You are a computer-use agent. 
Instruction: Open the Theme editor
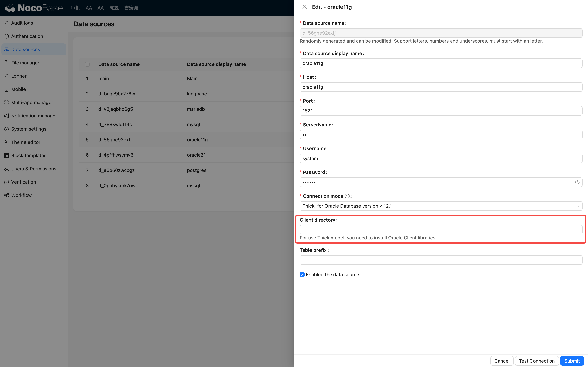[x=26, y=142]
